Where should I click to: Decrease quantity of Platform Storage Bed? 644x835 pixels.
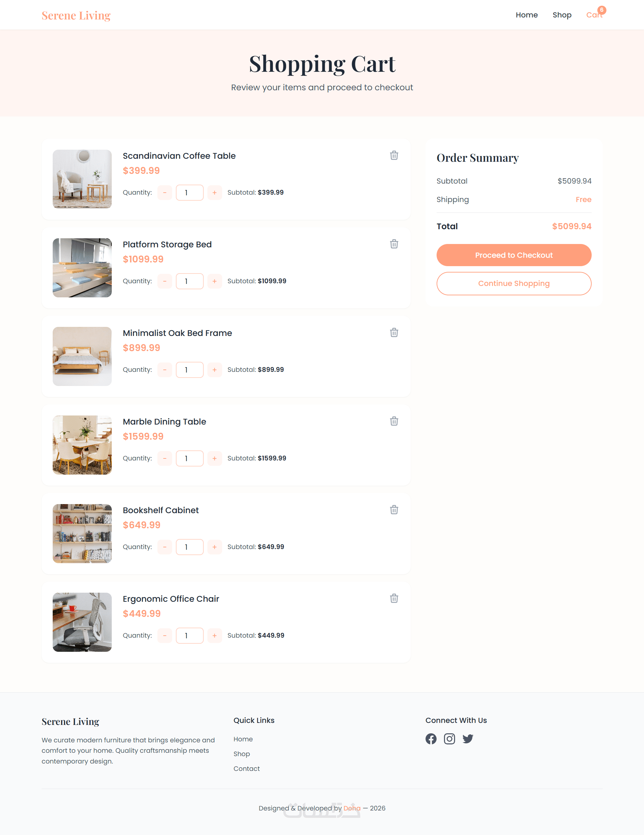pyautogui.click(x=165, y=281)
